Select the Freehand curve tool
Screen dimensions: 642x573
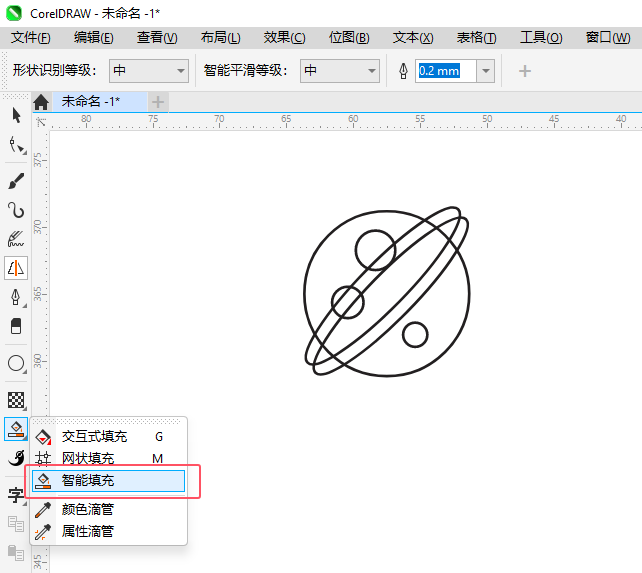pos(16,210)
